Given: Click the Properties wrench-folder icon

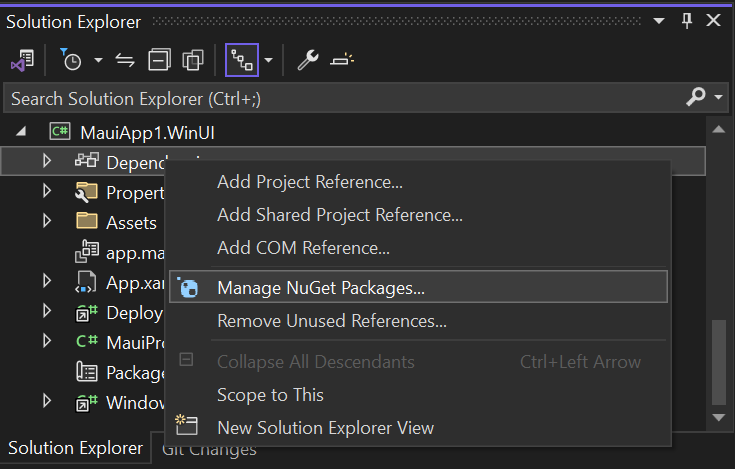Looking at the screenshot, I should (x=87, y=192).
